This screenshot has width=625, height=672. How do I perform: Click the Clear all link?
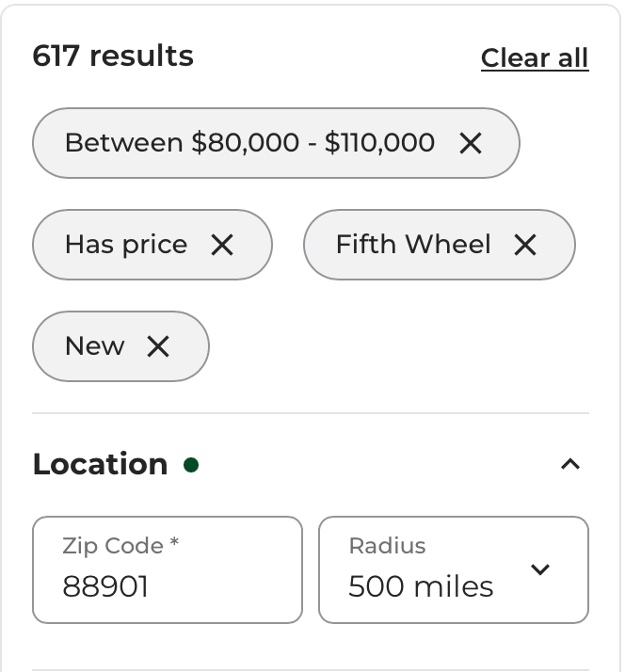[x=534, y=58]
